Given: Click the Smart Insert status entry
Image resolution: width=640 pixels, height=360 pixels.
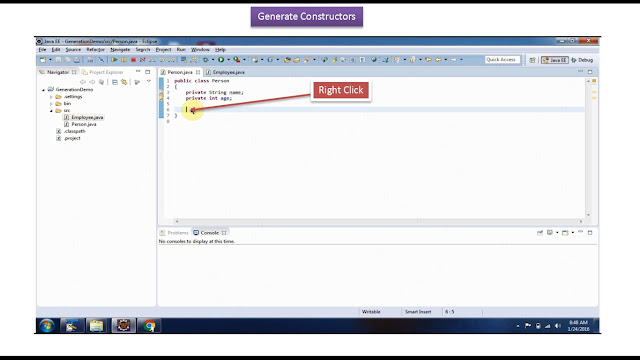Looking at the screenshot, I should tap(418, 311).
